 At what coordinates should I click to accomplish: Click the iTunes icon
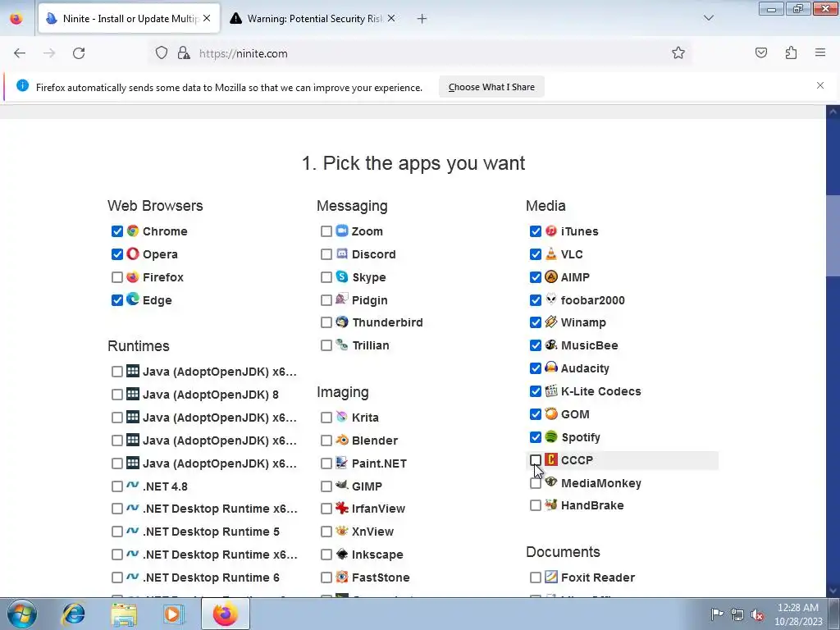tap(551, 231)
